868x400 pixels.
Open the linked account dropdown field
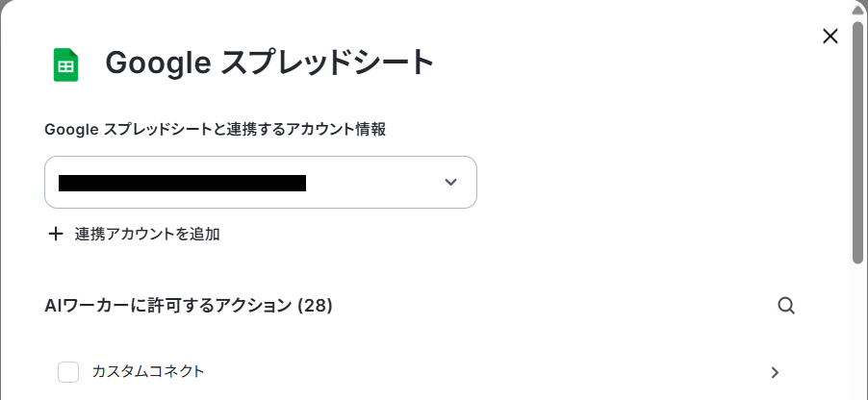click(x=261, y=183)
